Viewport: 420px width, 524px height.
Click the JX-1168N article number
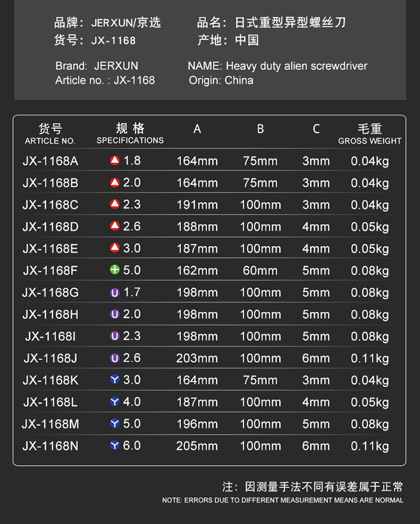pyautogui.click(x=50, y=446)
